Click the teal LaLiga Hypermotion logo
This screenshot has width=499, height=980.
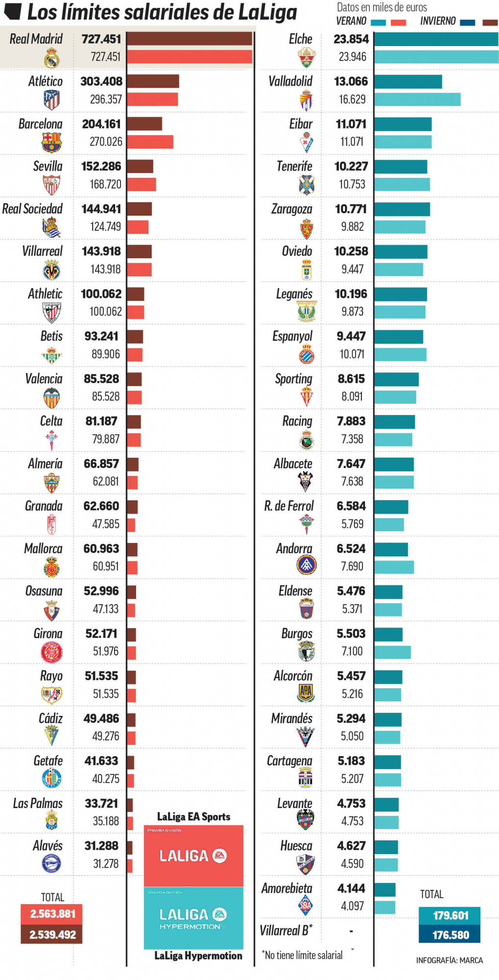tap(193, 918)
